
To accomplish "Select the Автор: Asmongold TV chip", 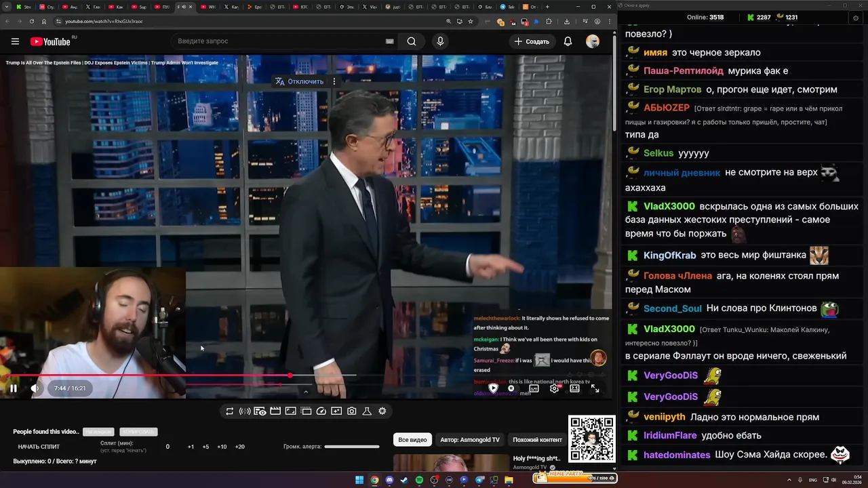I will point(470,440).
